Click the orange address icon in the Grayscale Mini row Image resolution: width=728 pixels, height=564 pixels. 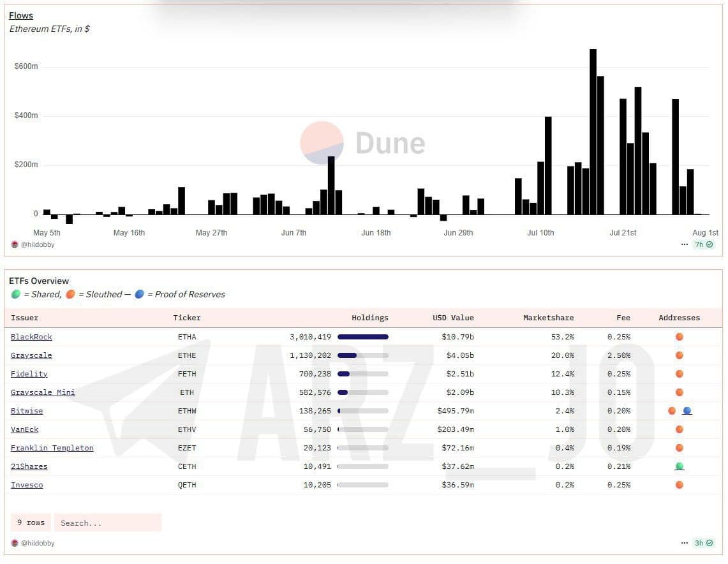pyautogui.click(x=679, y=392)
